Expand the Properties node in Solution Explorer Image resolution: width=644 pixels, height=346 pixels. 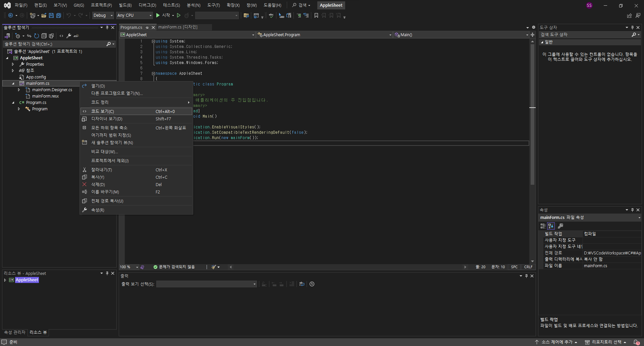coord(13,64)
